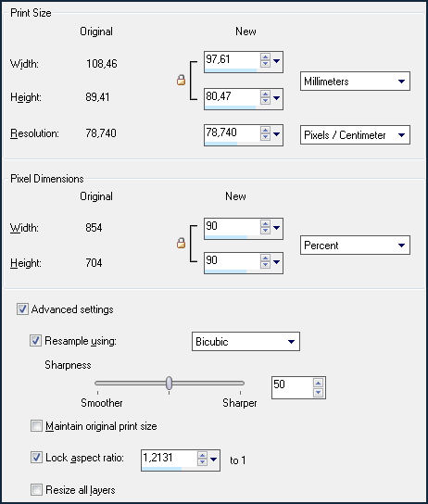Increase sharpness value with up arrow
428x504 pixels.
point(318,383)
